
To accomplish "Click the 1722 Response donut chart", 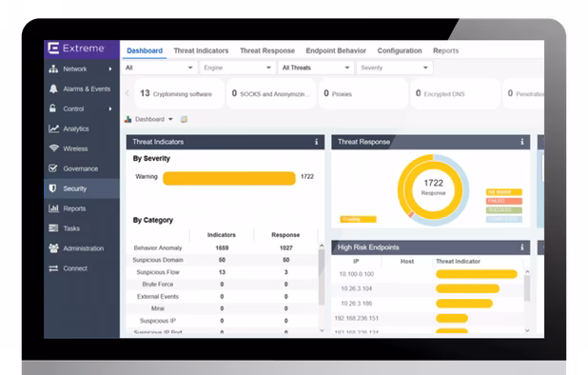I will pos(433,189).
